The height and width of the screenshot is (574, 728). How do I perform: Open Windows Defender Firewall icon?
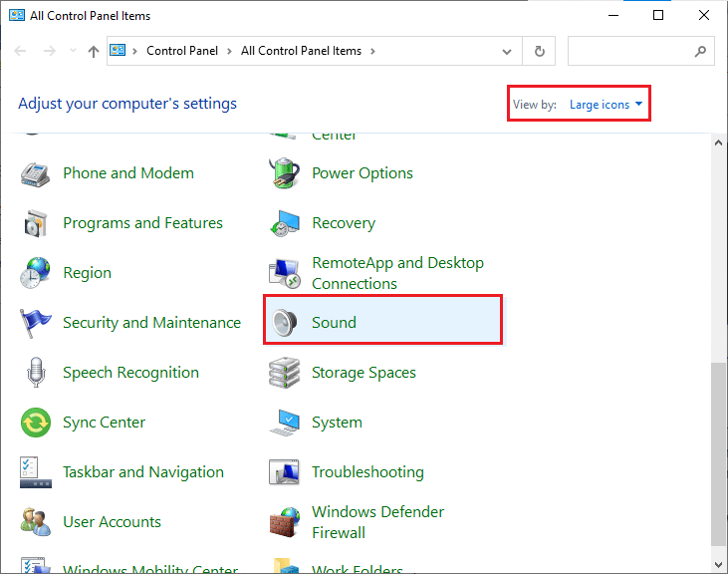284,522
